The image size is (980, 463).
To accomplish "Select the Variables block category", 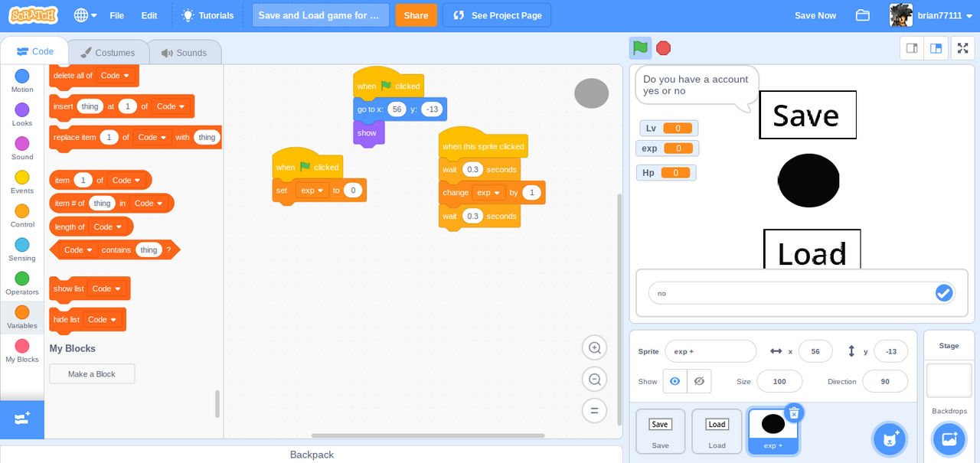I will pos(22,317).
